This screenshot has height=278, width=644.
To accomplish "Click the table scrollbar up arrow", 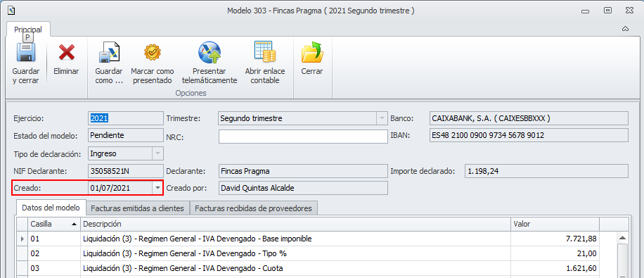I will coord(623,238).
